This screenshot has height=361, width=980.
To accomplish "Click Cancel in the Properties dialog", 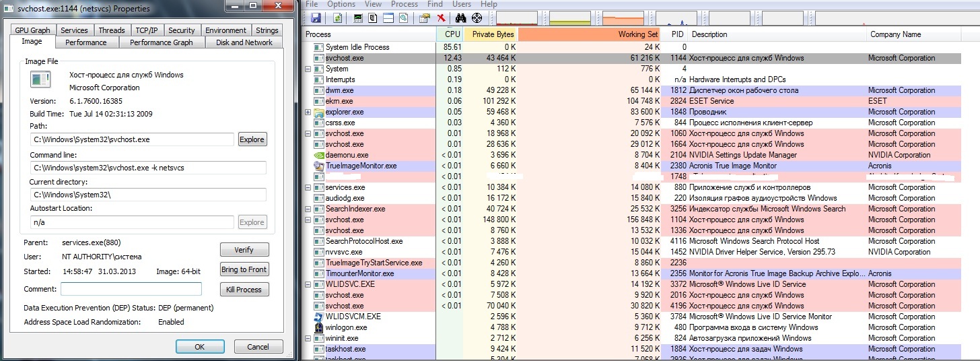I will point(258,347).
